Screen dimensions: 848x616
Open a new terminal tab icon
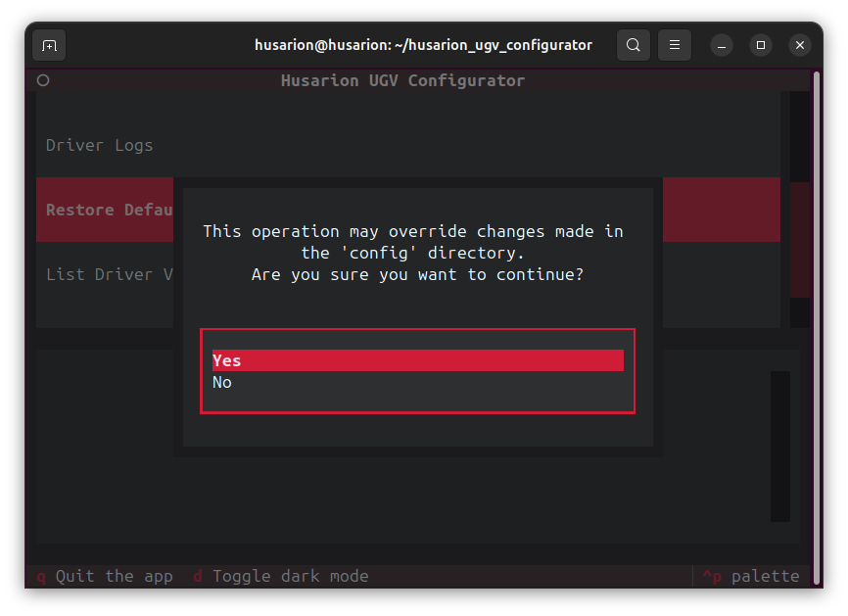(x=49, y=45)
